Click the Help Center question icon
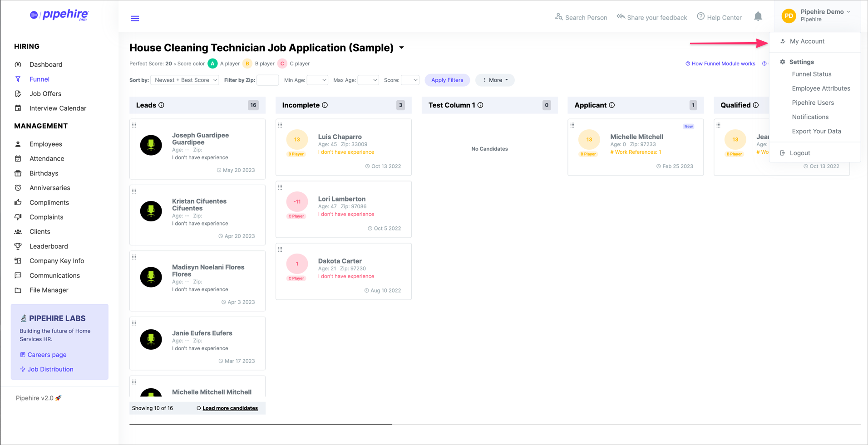Image resolution: width=868 pixels, height=445 pixels. point(701,16)
